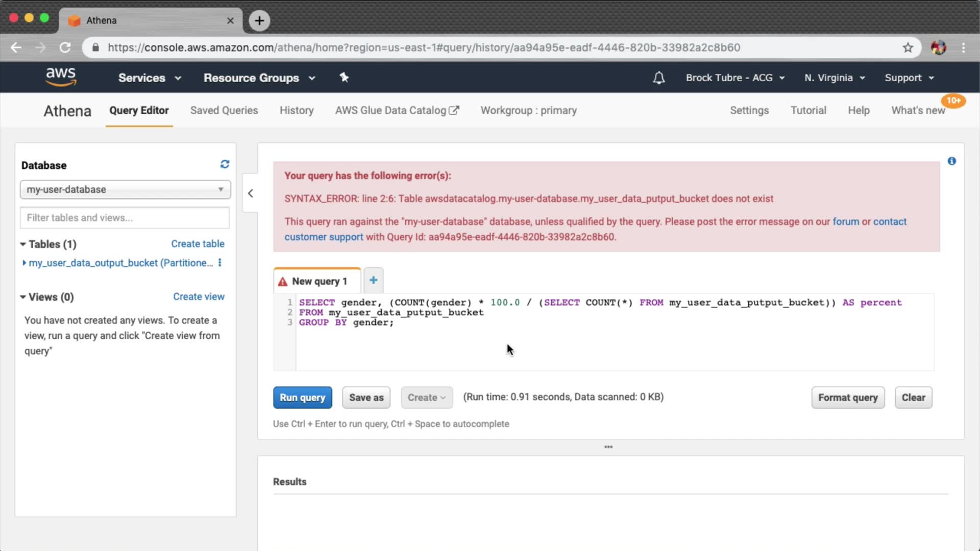Open table options three-dot menu

click(x=220, y=263)
